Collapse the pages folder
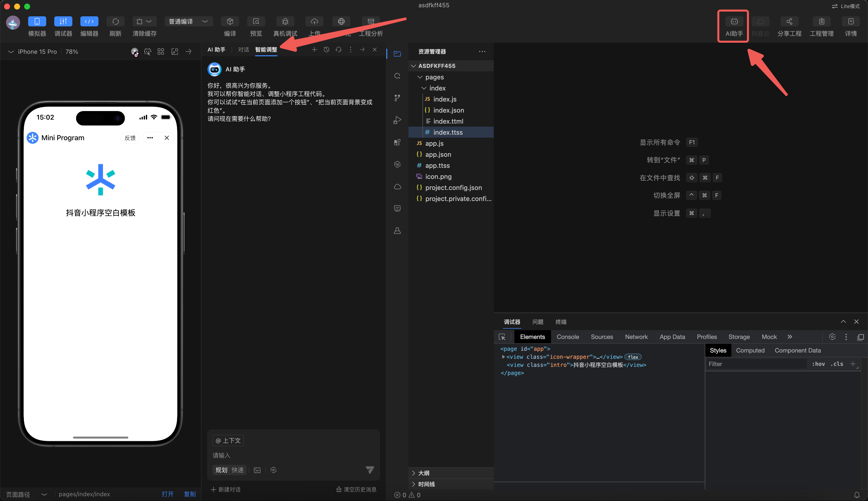 [434, 77]
